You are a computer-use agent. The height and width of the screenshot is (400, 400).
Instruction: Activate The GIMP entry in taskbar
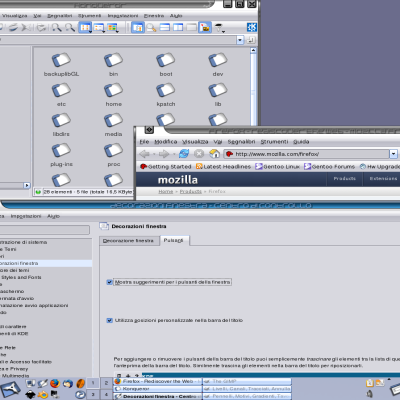[x=247, y=381]
